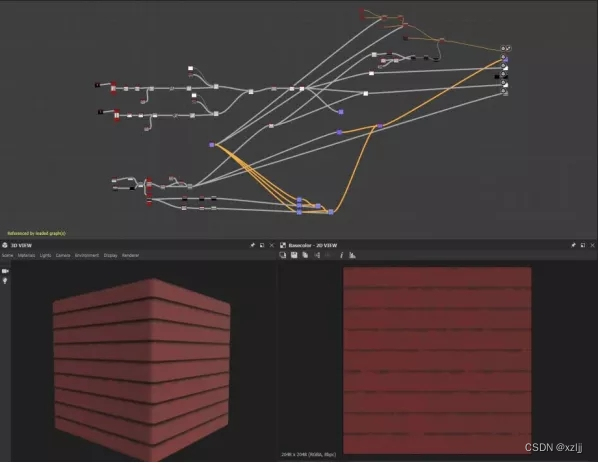
Task: Select the bottom gray output node at right
Action: point(504,92)
